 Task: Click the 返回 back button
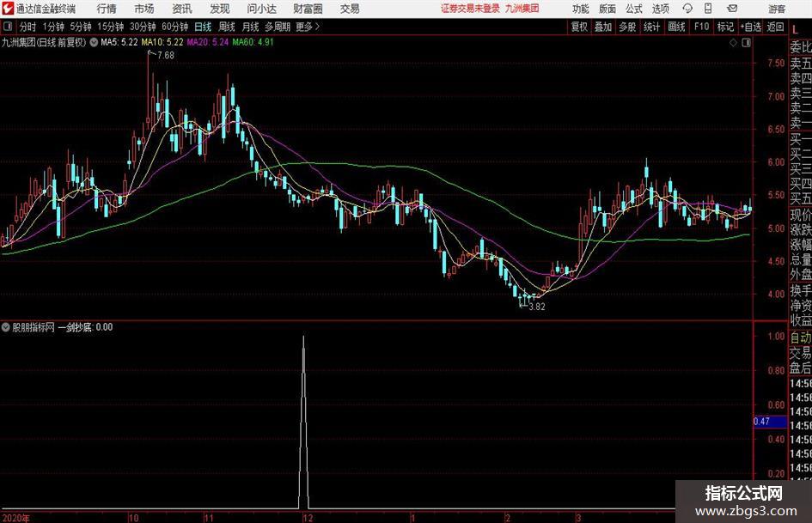(x=775, y=27)
